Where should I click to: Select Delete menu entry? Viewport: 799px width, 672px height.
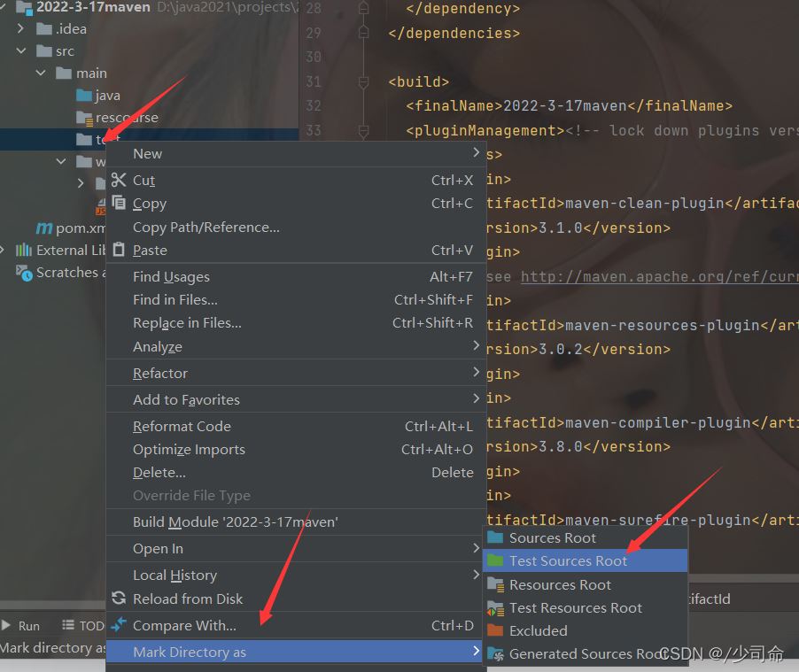pos(296,472)
